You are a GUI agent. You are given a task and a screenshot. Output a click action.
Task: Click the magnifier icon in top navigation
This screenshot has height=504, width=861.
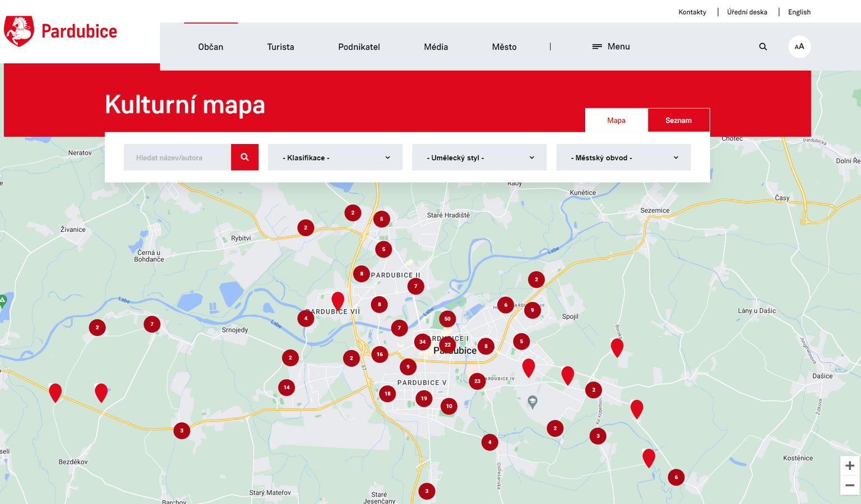[x=763, y=47]
